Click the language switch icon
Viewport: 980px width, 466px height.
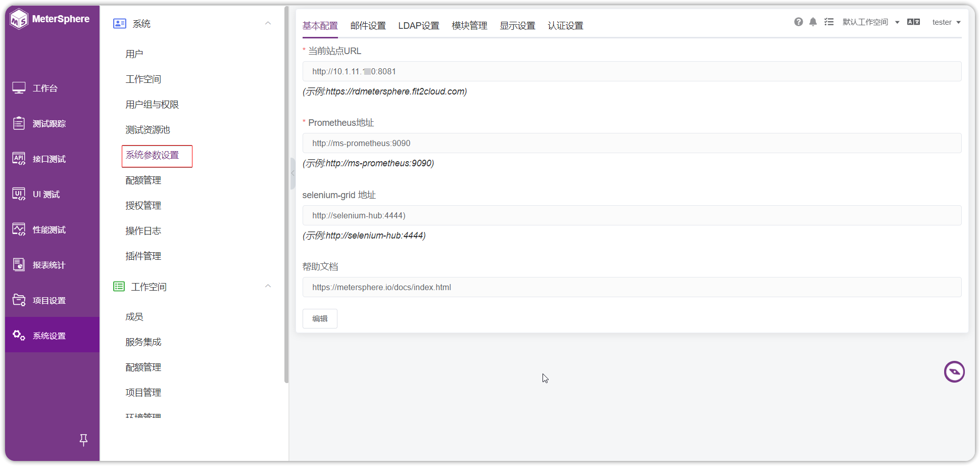[x=914, y=22]
